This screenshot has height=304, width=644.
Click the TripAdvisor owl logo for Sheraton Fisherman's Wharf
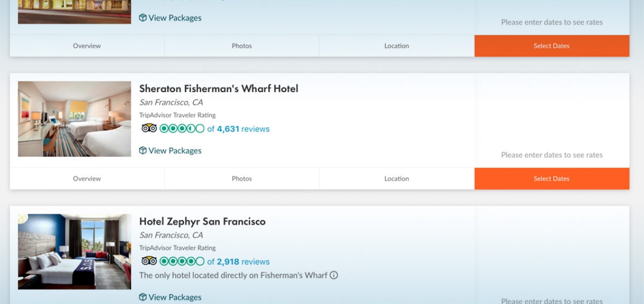(149, 129)
